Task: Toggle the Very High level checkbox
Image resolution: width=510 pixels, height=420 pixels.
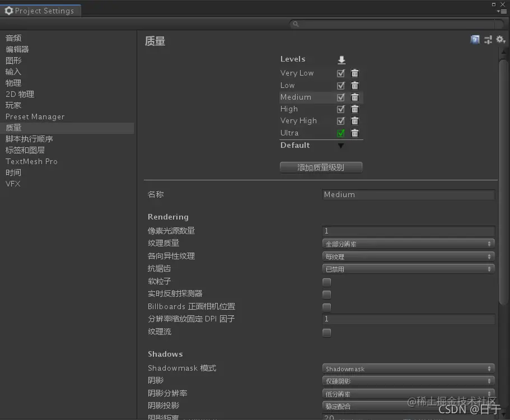Action: click(x=340, y=121)
